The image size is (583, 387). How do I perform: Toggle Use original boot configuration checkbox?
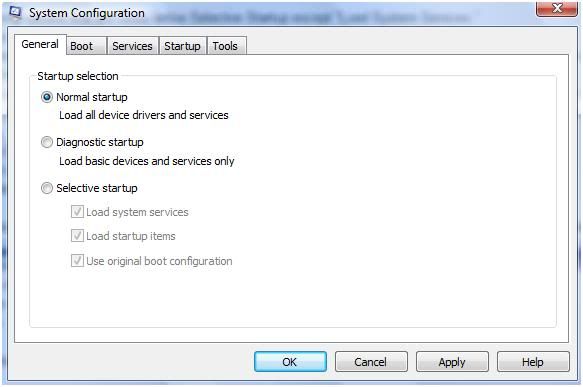pos(77,261)
